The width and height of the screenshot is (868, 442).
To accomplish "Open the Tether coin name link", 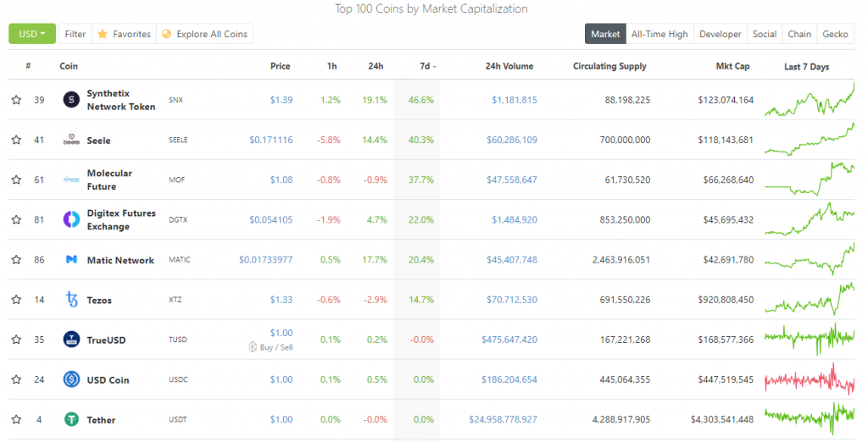I will point(102,420).
